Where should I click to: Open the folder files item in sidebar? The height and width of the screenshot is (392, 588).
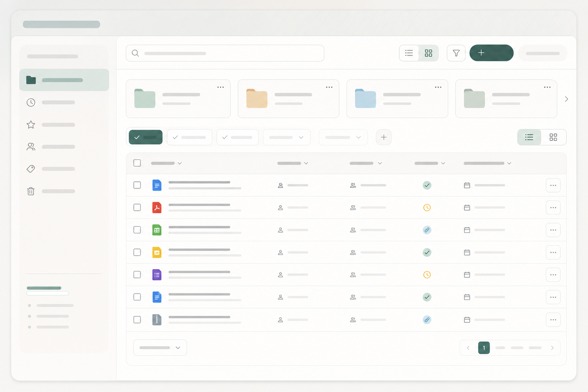[64, 80]
